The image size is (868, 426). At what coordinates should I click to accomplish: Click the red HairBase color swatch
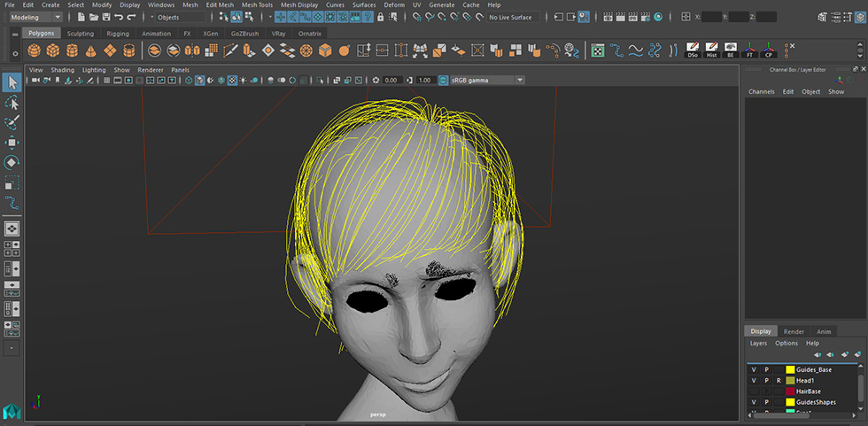tap(790, 391)
